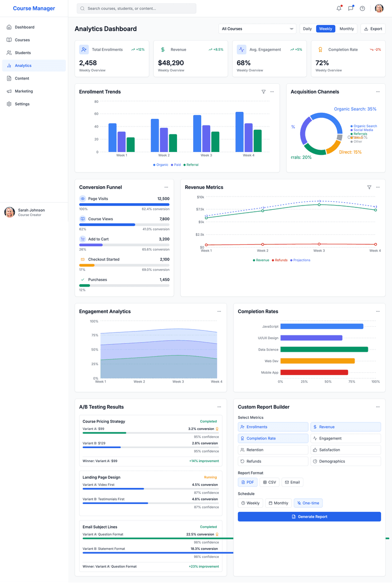Viewport: 392px width, 583px height.
Task: Click the flag announcements icon in the header
Action: pyautogui.click(x=350, y=8)
